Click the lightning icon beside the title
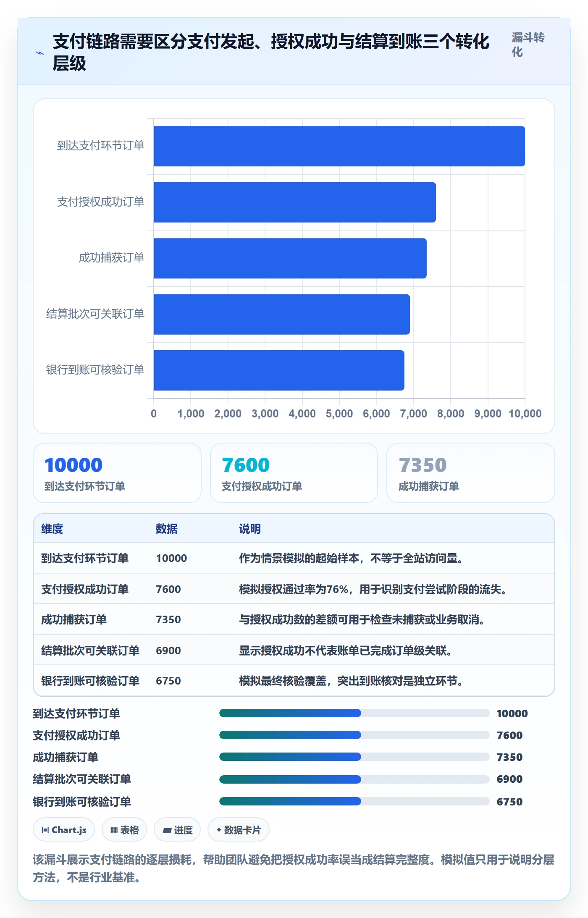This screenshot has height=918, width=588. (40, 53)
